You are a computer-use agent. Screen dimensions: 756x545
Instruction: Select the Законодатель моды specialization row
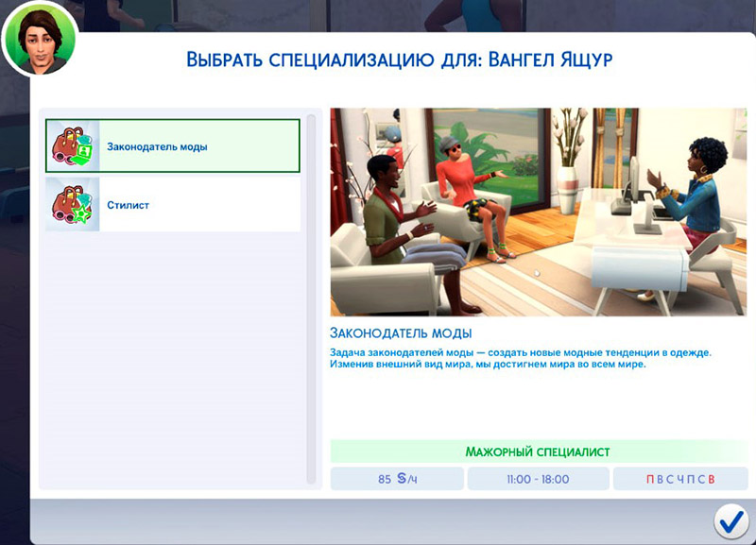coord(173,145)
